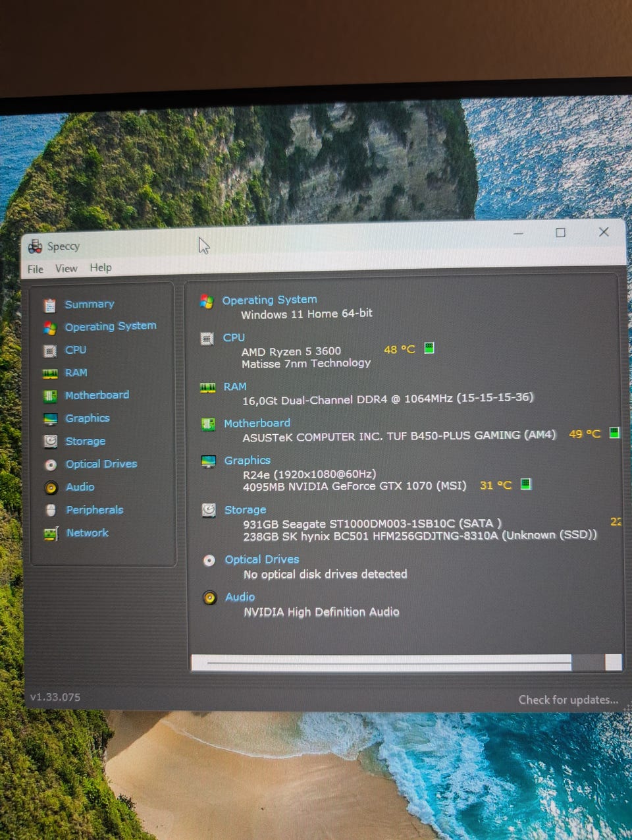The width and height of the screenshot is (632, 840).
Task: Go to the RAM sidebar entry
Action: point(76,372)
